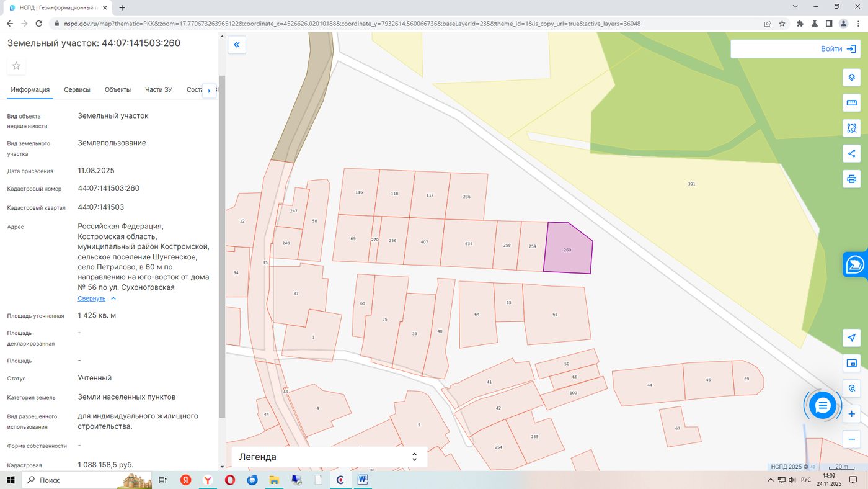
Task: Zoom out with the minus button
Action: pyautogui.click(x=851, y=439)
